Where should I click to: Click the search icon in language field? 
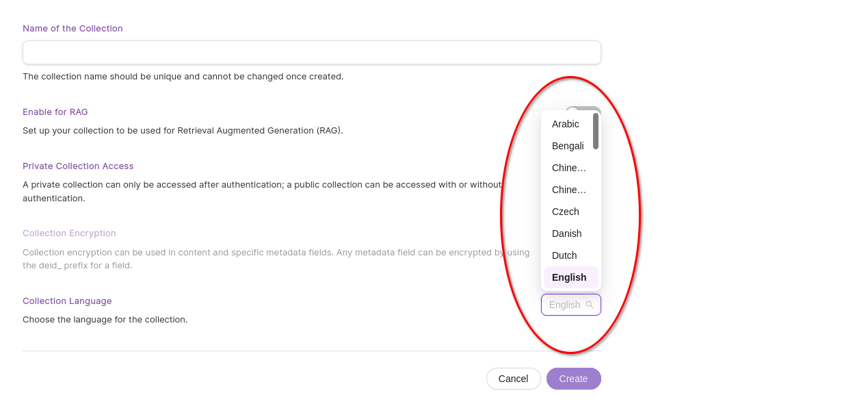tap(590, 305)
